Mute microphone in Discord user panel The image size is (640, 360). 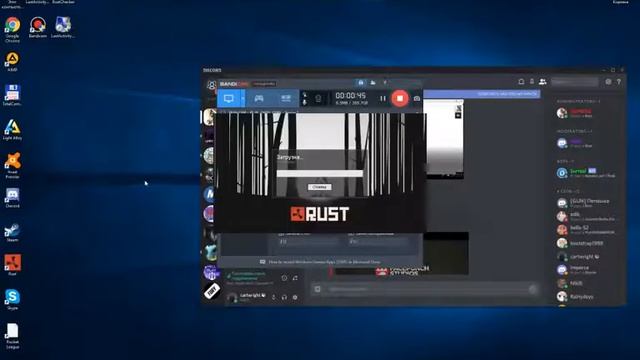[x=273, y=298]
